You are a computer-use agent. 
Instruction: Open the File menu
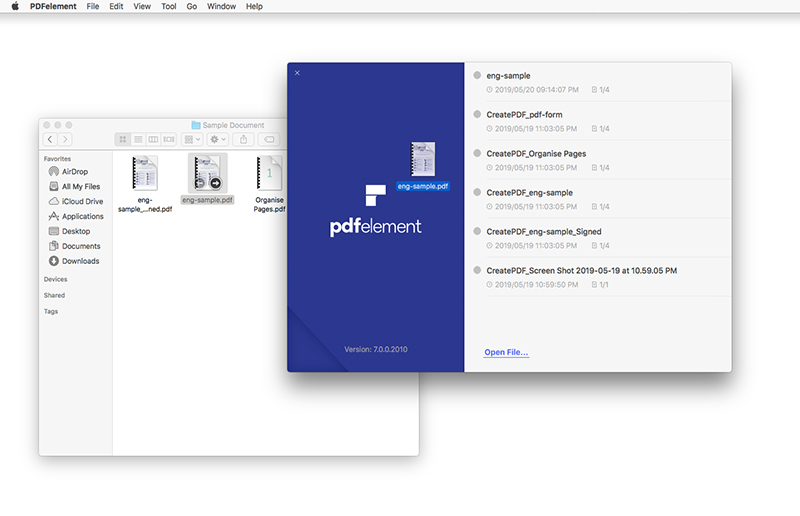93,6
